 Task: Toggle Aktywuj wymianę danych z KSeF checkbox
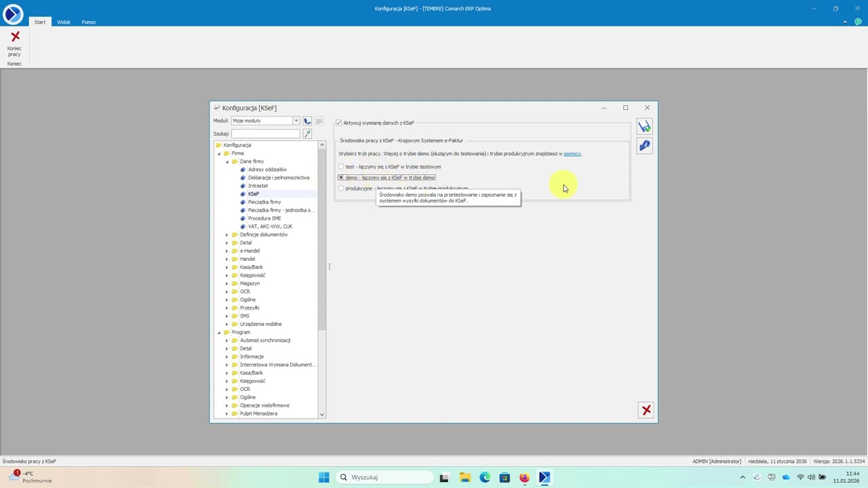[x=339, y=123]
